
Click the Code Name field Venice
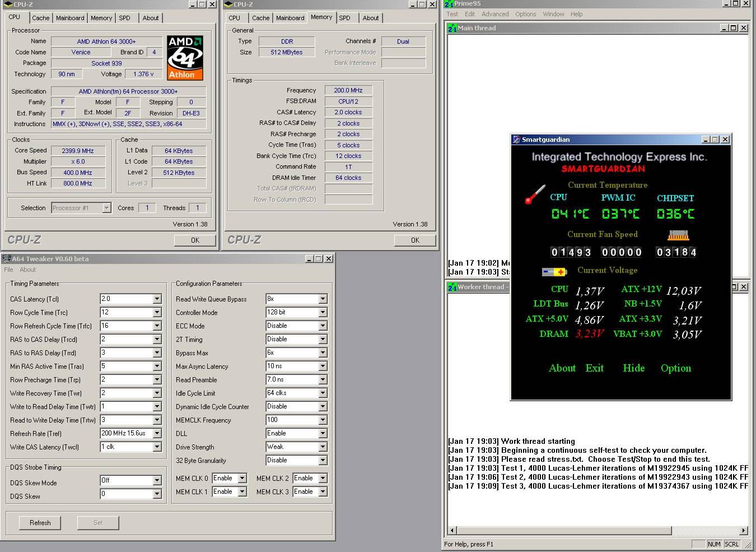tap(81, 52)
